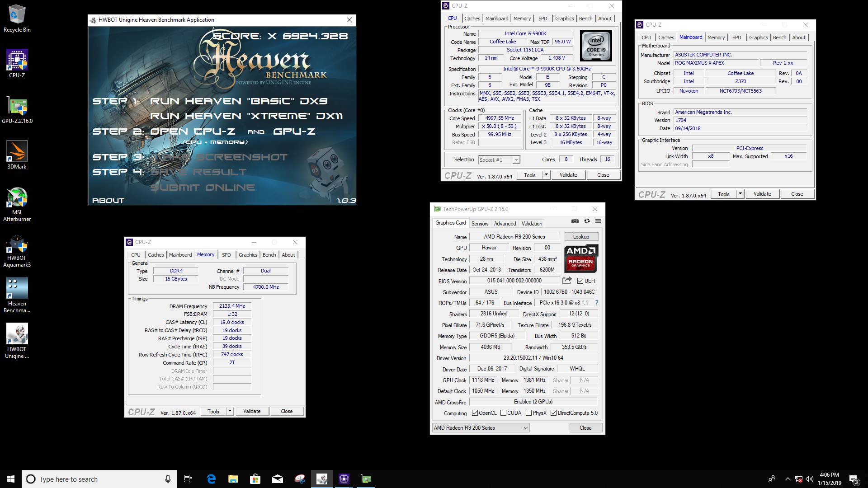Click the Windows Start button
The image size is (868, 488).
click(x=11, y=479)
